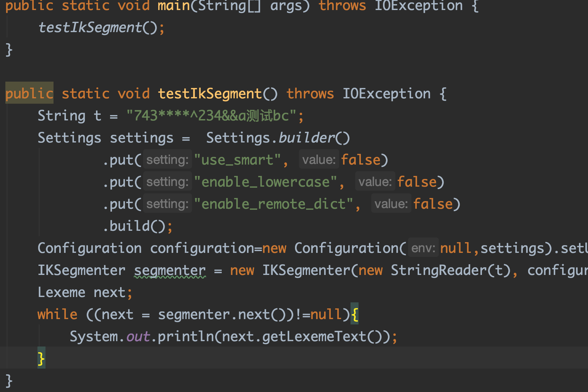Click the highlighted opening brace after while condition
Image resolution: width=588 pixels, height=392 pixels.
(x=354, y=314)
